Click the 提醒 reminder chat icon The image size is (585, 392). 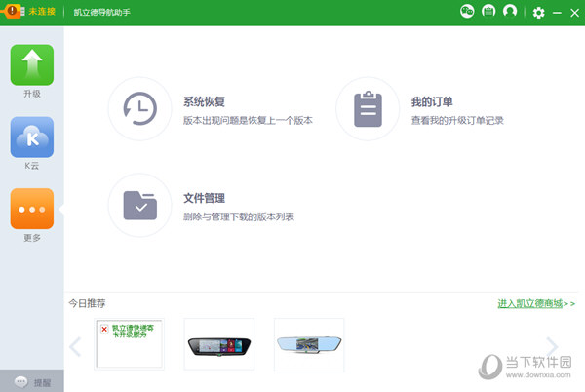click(20, 382)
